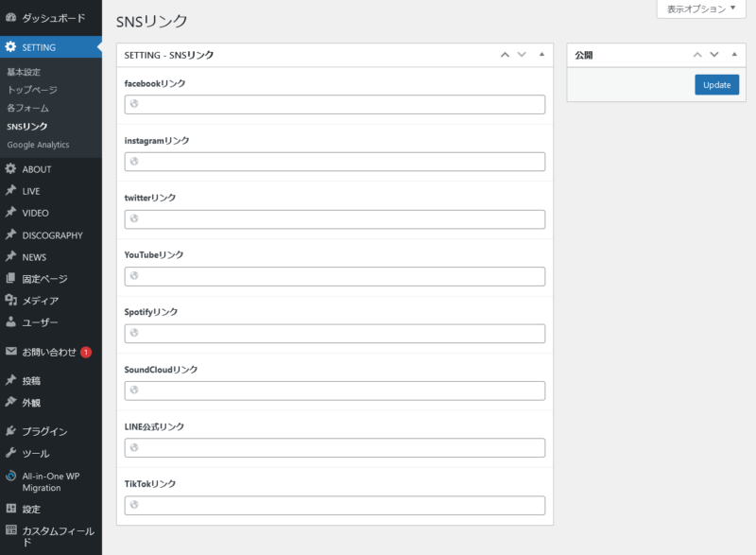Click the facebookリンク URL field
Viewport: 756px width, 555px height.
(x=335, y=104)
